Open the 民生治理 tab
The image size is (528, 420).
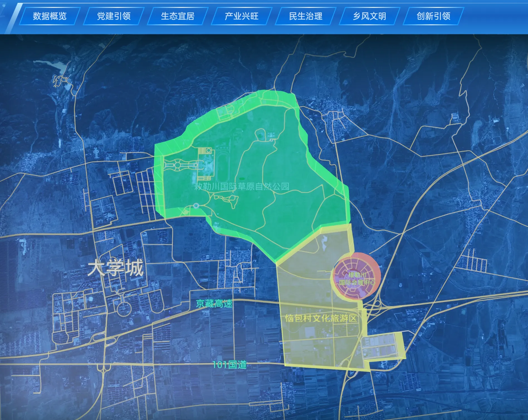306,16
